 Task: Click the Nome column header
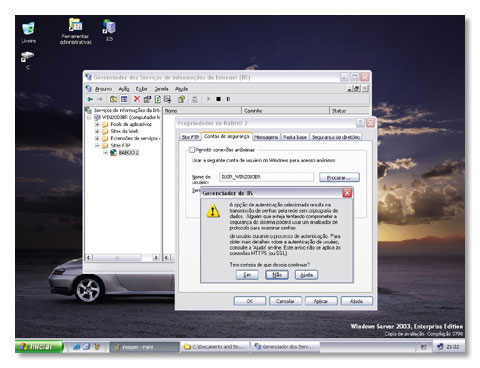pos(202,111)
